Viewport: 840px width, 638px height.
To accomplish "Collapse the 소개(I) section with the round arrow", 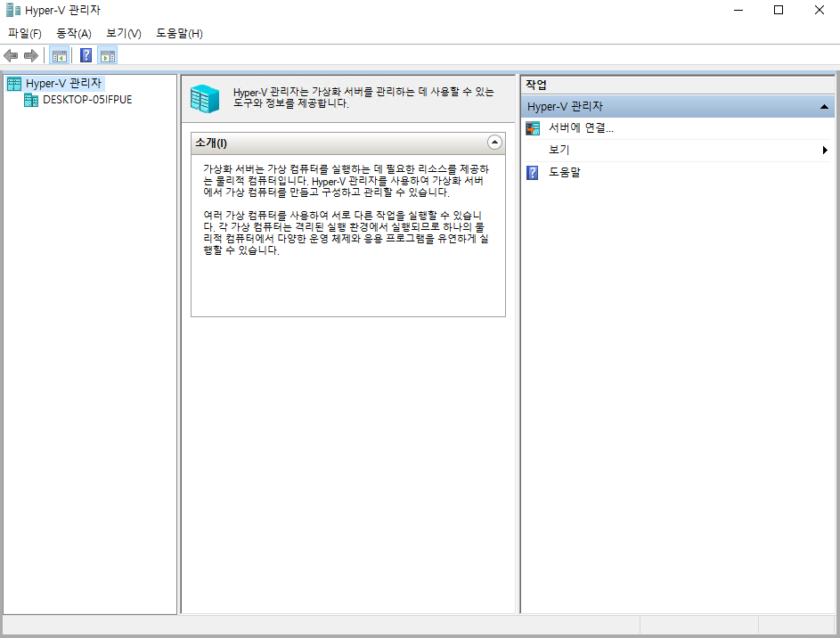I will [494, 142].
